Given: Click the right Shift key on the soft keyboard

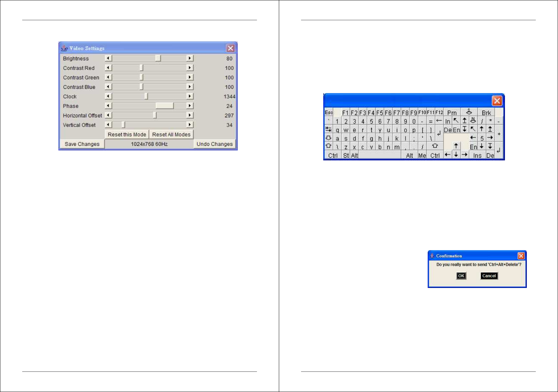Looking at the screenshot, I should click(435, 146).
